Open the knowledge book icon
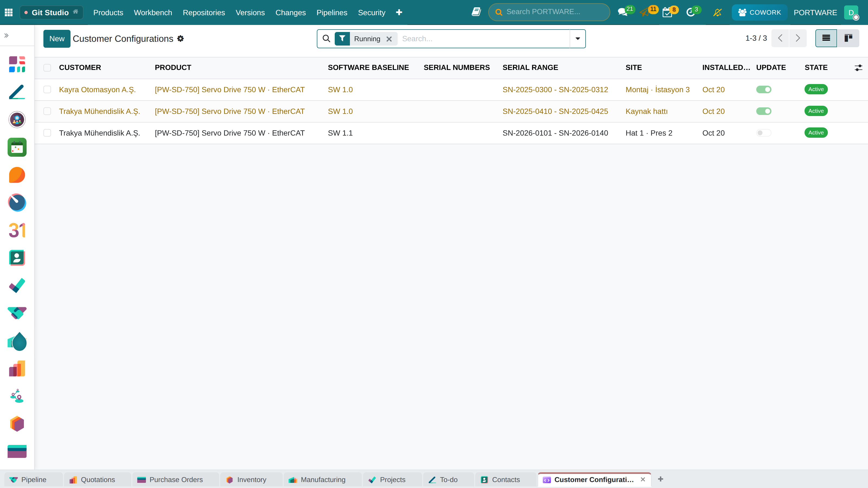The height and width of the screenshot is (488, 868). (476, 12)
